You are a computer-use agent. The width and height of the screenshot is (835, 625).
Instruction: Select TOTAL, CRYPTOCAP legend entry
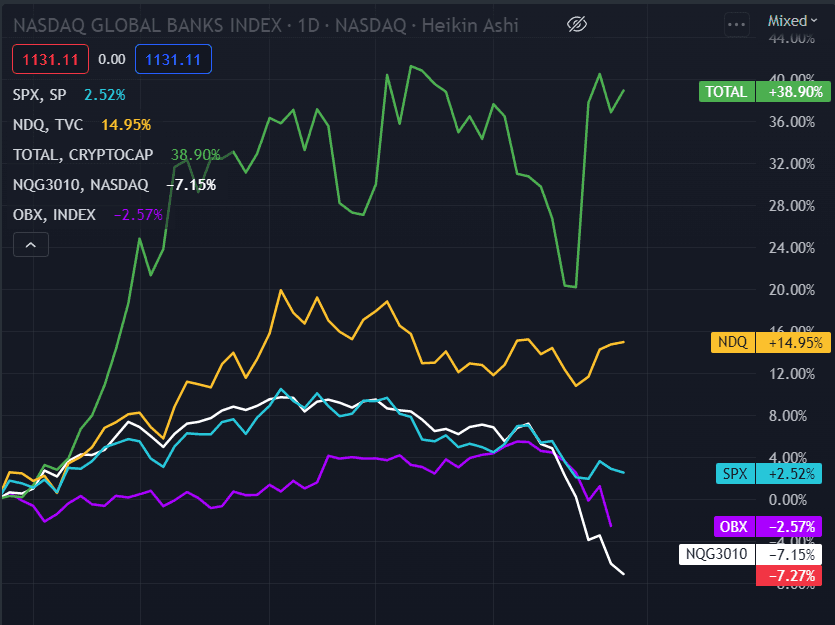(x=84, y=155)
